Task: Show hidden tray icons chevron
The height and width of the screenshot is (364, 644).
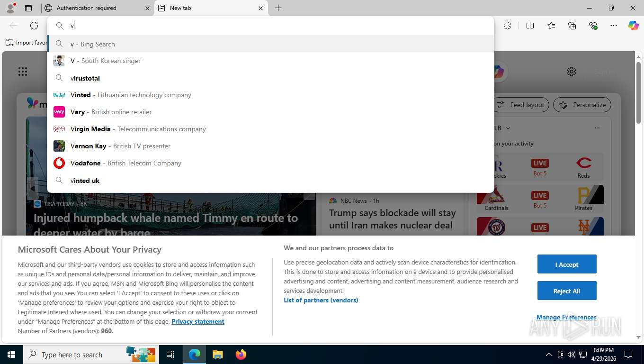Action: pos(548,355)
